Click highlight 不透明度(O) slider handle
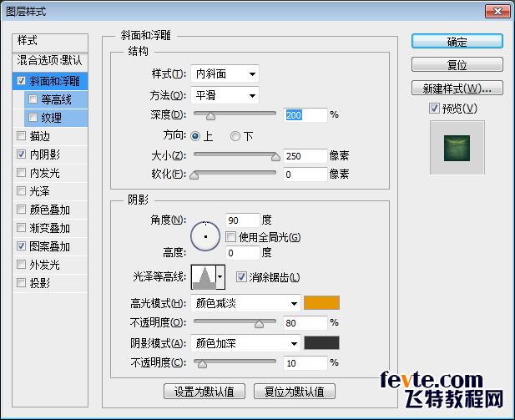Screen dimensions: 515x420 (259, 324)
